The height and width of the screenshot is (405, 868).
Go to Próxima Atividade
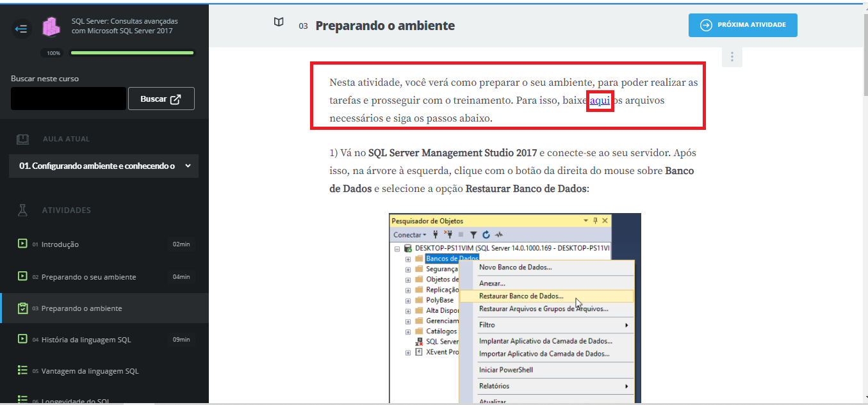[x=743, y=25]
